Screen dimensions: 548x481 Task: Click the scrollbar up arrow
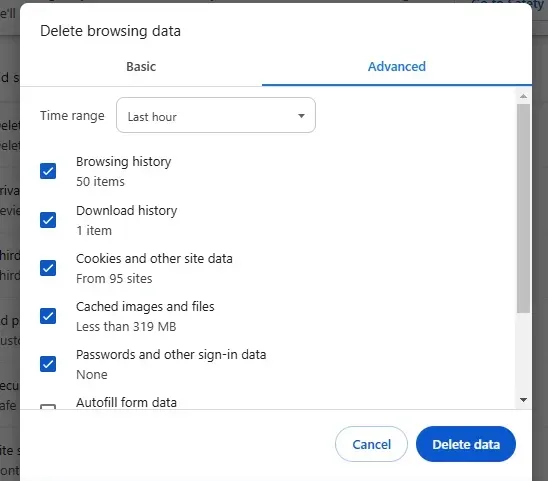pyautogui.click(x=523, y=96)
